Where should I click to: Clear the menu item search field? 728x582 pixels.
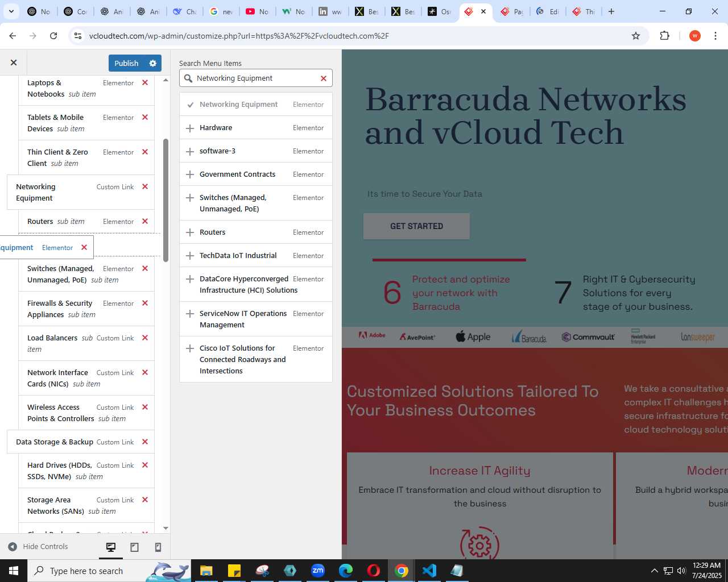pyautogui.click(x=324, y=78)
